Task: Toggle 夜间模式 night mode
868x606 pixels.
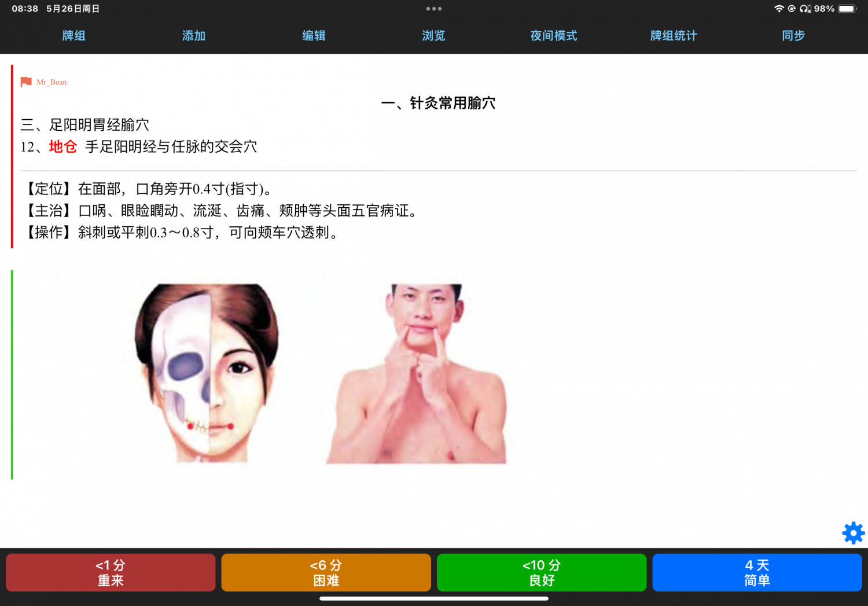Action: coord(554,36)
